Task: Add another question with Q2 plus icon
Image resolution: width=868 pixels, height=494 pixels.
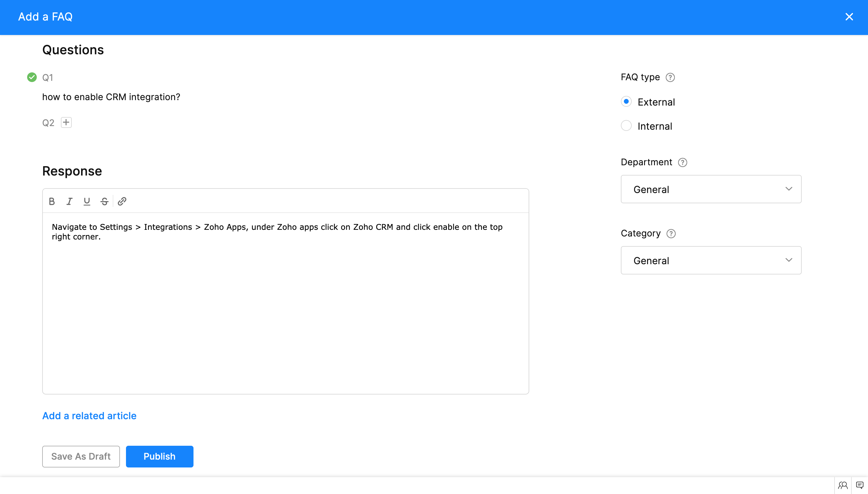Action: (66, 122)
